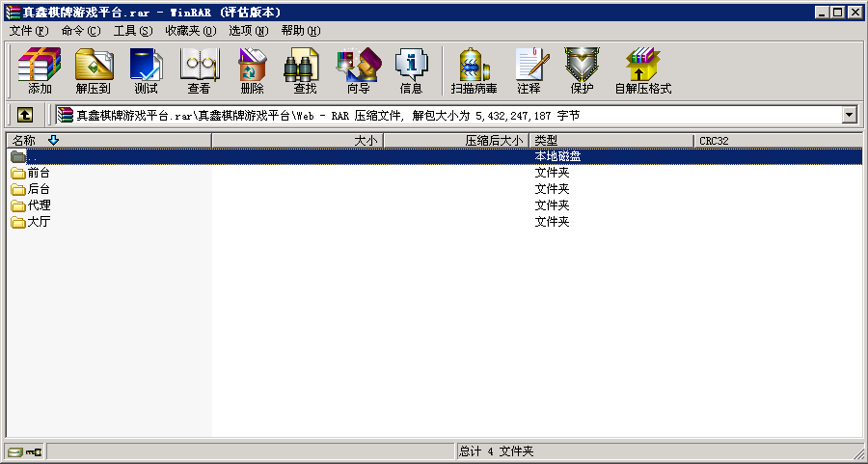
Task: Click the 添加 (Add) toolbar icon
Action: tap(40, 71)
